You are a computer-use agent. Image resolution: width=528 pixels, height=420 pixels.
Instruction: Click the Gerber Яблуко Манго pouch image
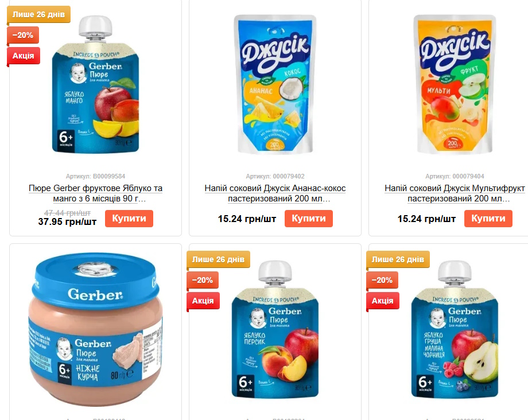pyautogui.click(x=96, y=84)
